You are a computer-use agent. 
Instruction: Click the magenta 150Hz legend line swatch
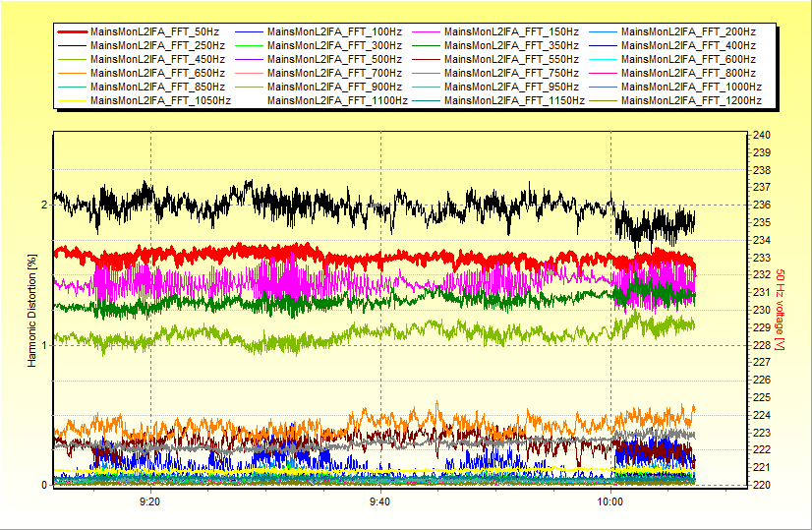(426, 32)
